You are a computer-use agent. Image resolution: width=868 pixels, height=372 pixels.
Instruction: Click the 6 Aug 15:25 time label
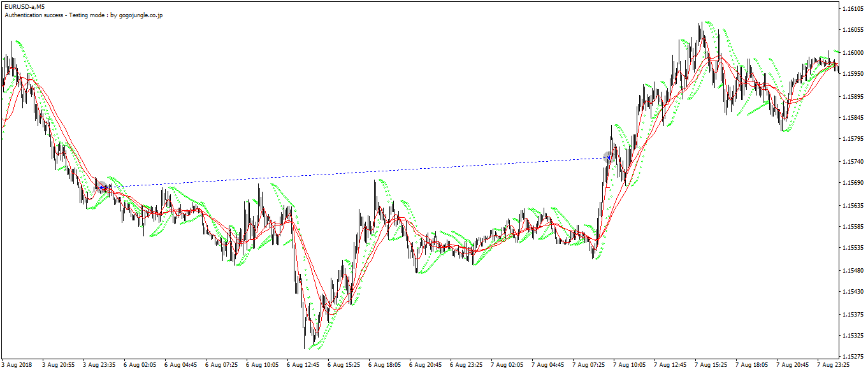click(344, 366)
